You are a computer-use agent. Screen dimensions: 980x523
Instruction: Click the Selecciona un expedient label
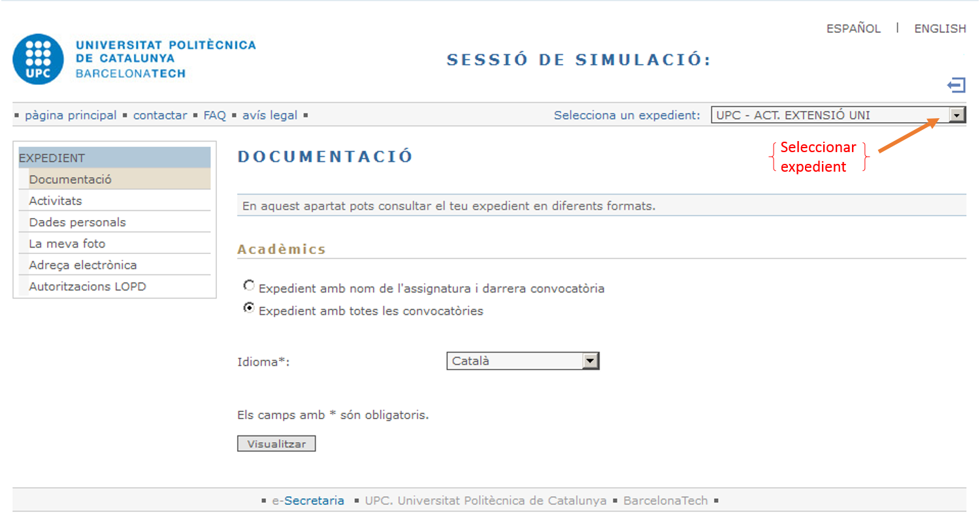[x=627, y=116]
